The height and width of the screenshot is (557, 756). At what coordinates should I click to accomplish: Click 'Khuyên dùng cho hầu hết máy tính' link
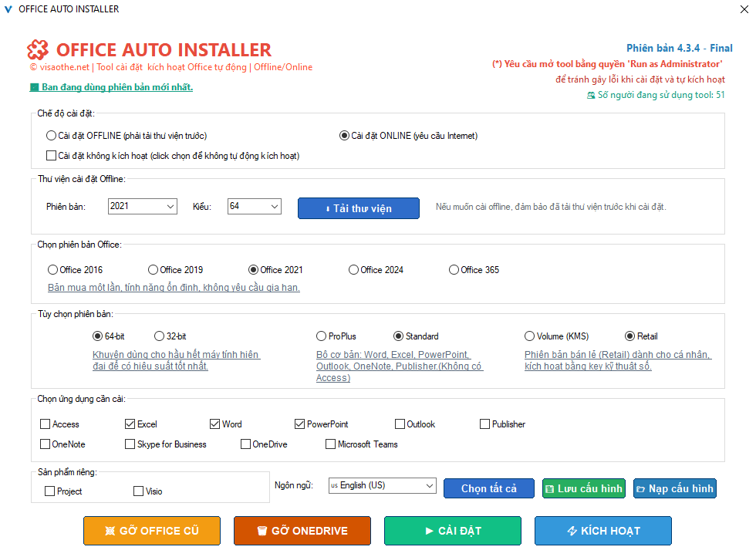tap(177, 360)
